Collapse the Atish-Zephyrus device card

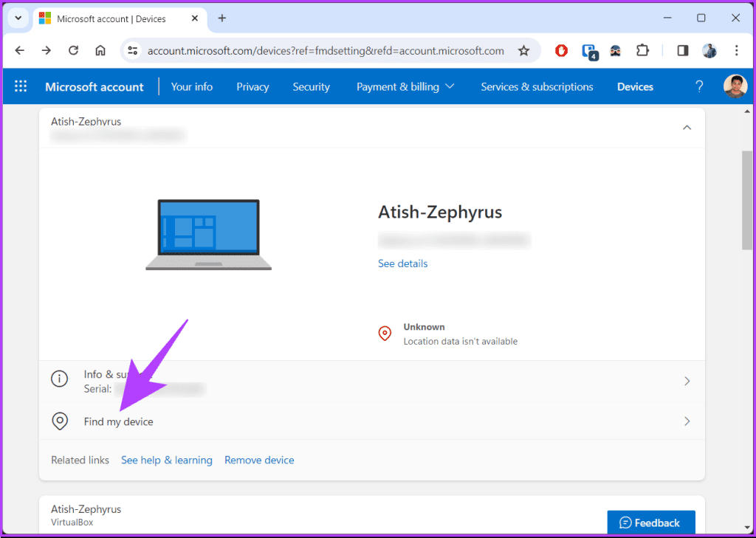[x=687, y=128]
